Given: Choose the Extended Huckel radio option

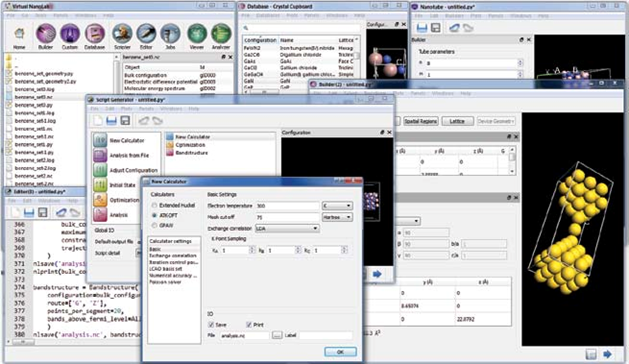Looking at the screenshot, I should 154,205.
